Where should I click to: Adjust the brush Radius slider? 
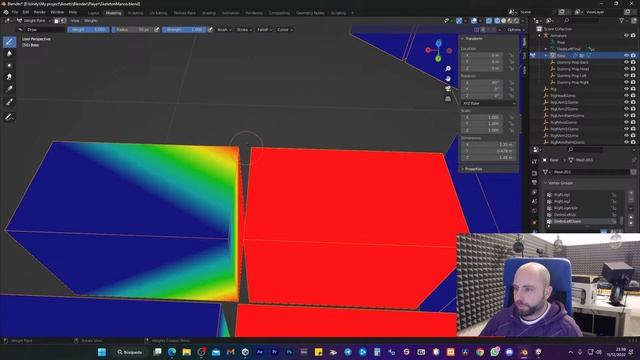(132, 30)
